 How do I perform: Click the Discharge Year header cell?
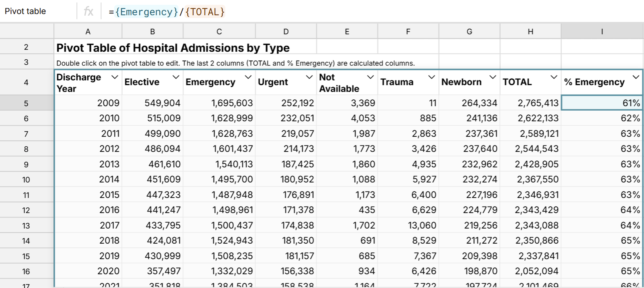point(88,82)
